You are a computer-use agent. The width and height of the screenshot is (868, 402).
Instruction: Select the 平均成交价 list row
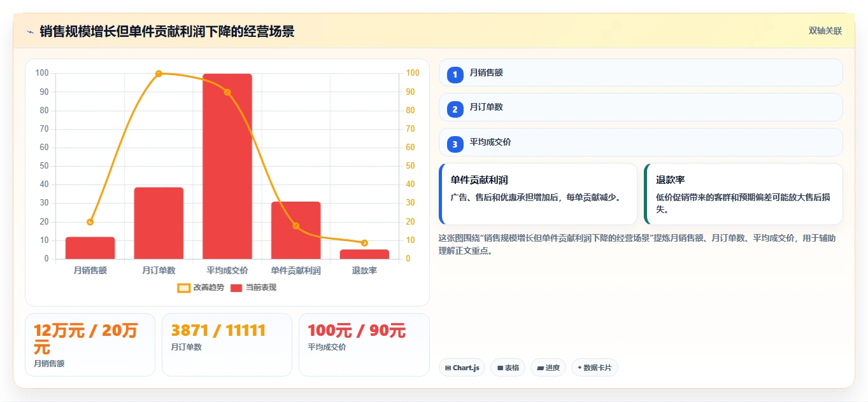pos(641,142)
